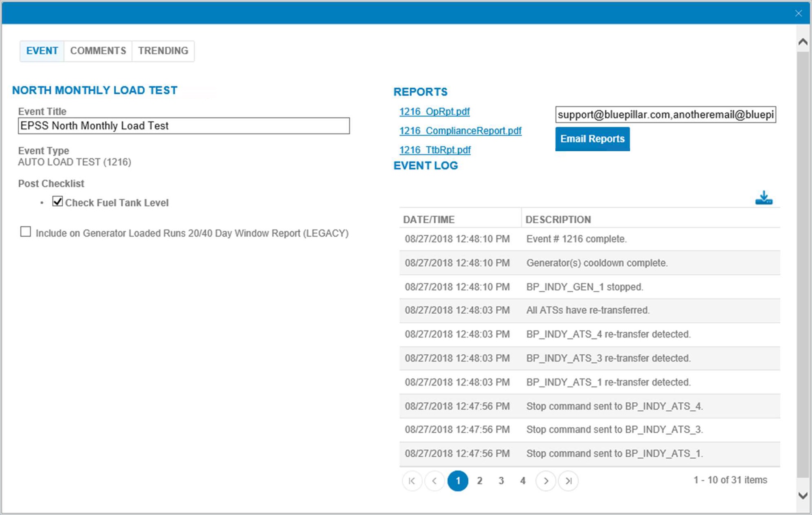Enable Include on Generator Loaded Runs Report checkbox
The image size is (812, 515).
pos(26,232)
